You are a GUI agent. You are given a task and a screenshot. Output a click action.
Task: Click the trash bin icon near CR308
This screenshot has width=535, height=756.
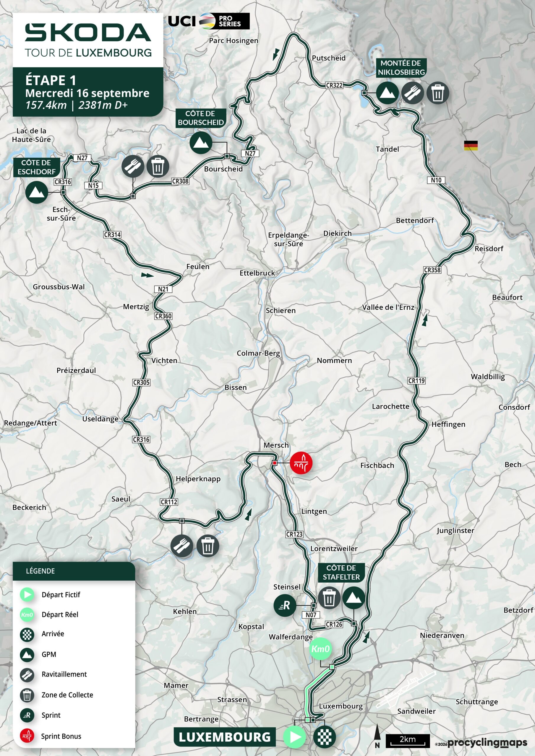pyautogui.click(x=158, y=166)
